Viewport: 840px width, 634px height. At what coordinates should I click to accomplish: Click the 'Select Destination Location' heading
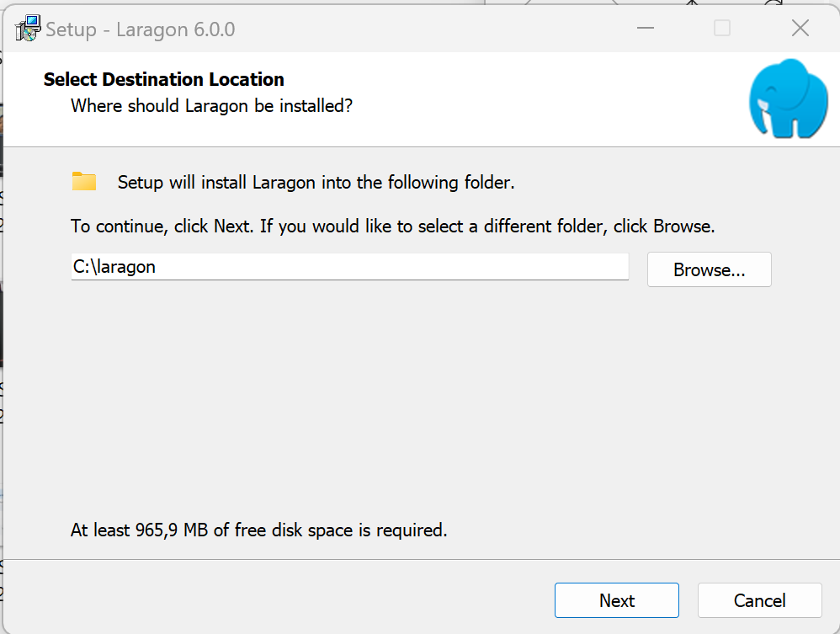point(164,79)
